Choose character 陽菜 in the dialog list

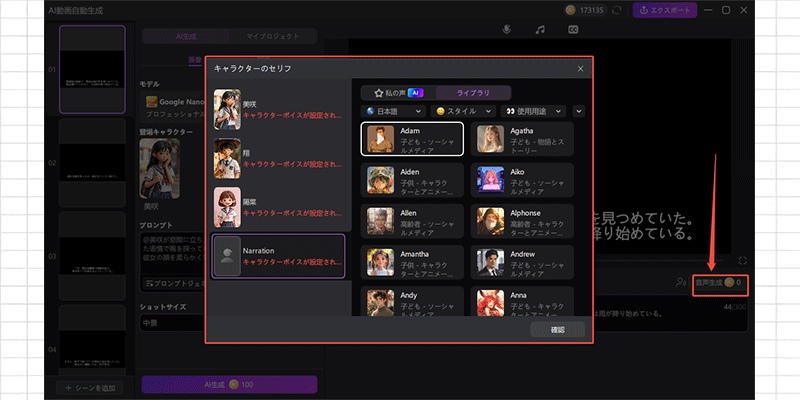[279, 207]
